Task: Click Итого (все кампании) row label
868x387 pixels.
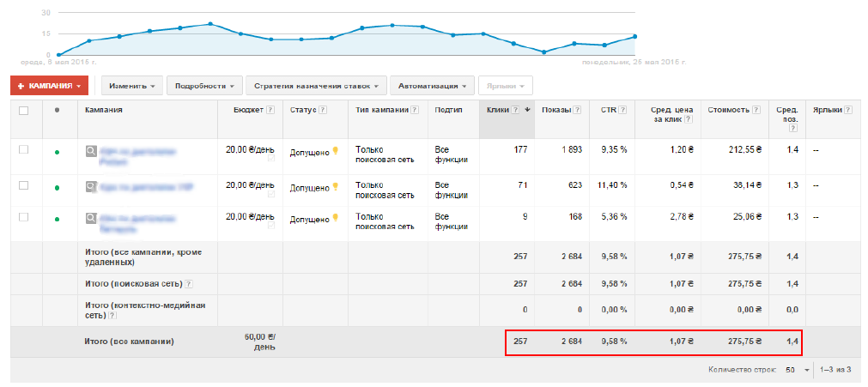Action: click(x=130, y=342)
